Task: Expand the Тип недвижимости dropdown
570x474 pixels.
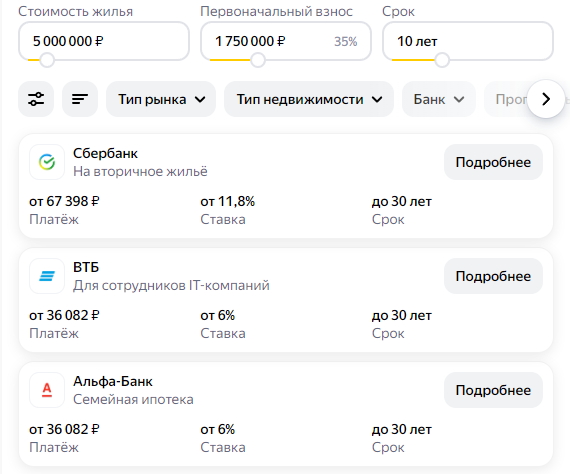Action: coord(309,99)
